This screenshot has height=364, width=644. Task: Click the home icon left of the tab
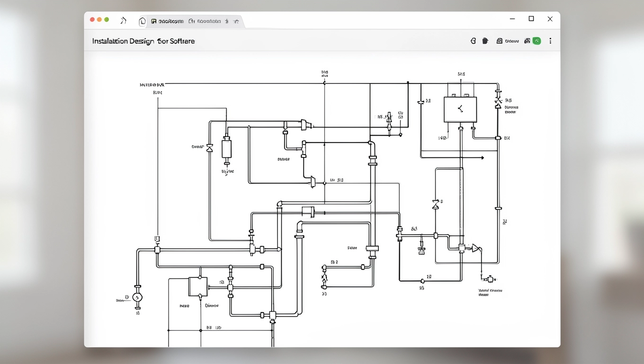142,21
